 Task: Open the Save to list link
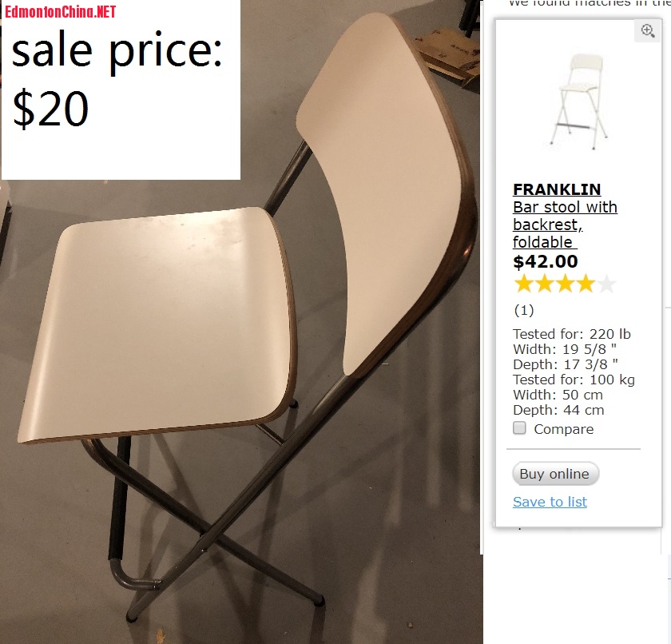550,502
